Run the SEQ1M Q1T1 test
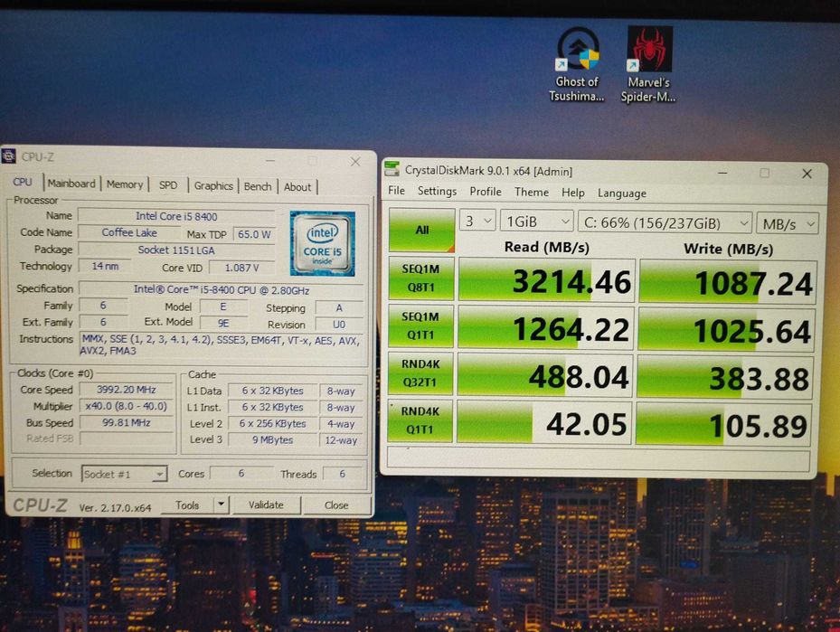840x632 pixels. point(420,325)
